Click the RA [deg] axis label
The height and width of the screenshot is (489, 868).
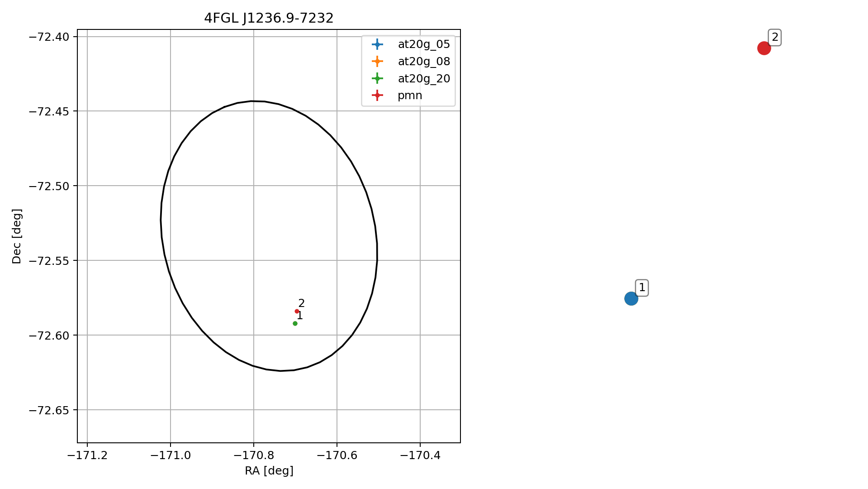[269, 471]
